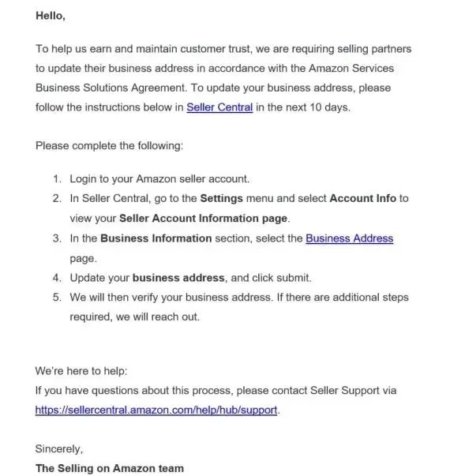
Task: Click the "Please complete the following:" line
Action: tap(109, 146)
